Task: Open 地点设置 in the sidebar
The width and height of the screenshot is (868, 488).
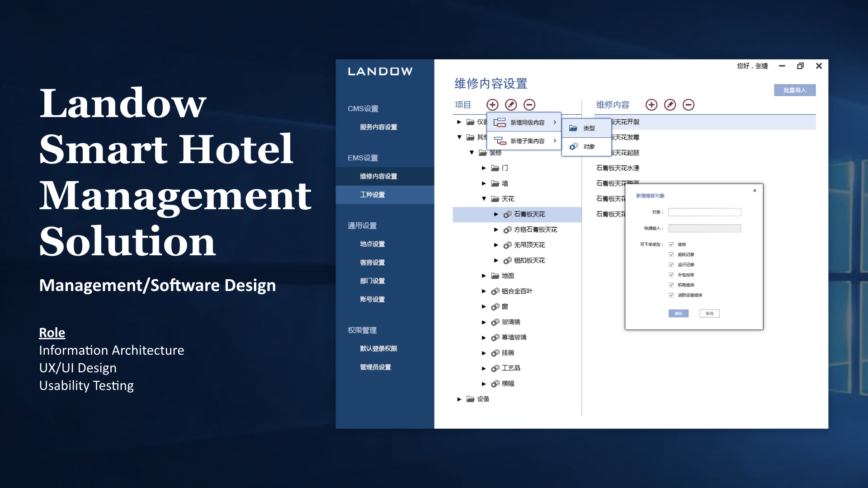Action: (373, 244)
